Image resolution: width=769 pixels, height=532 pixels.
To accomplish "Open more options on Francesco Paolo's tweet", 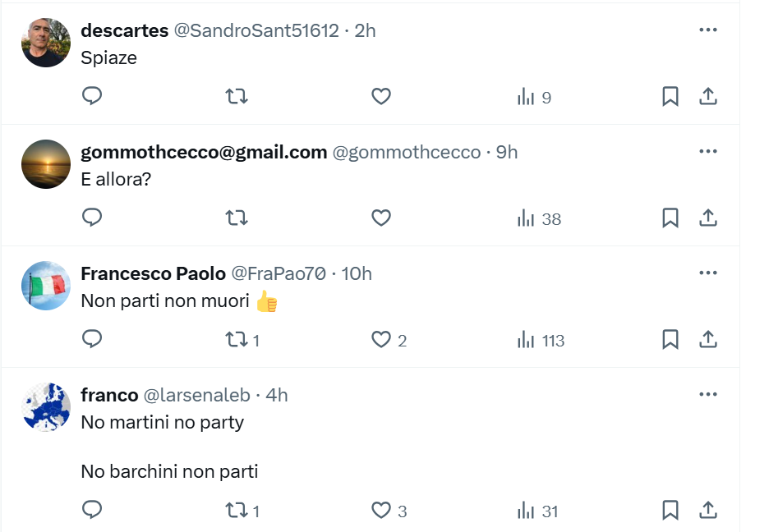I will (707, 273).
